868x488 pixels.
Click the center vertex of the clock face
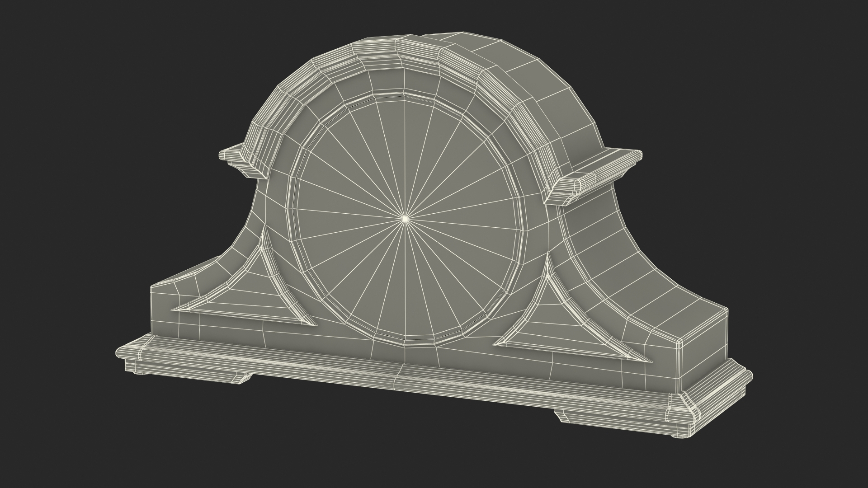click(405, 219)
